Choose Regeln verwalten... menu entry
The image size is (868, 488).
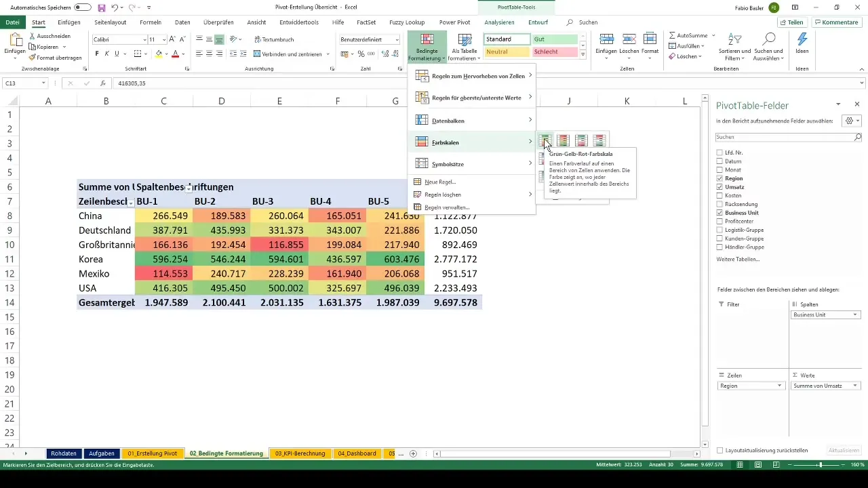(x=472, y=207)
